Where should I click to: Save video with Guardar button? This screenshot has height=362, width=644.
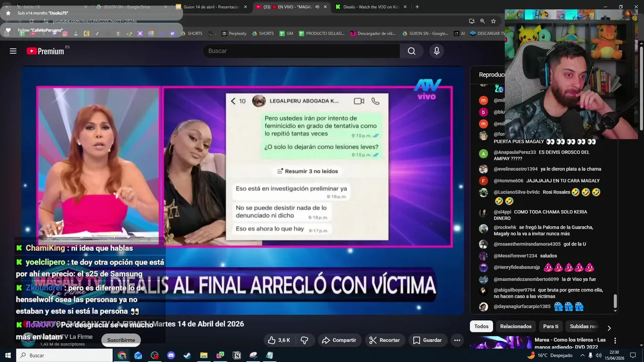427,340
